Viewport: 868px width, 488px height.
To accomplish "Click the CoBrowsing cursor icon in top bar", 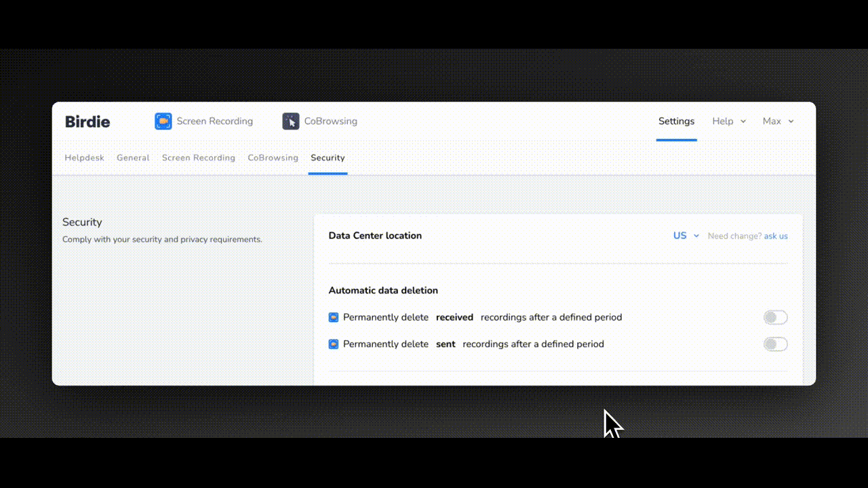I will (291, 121).
